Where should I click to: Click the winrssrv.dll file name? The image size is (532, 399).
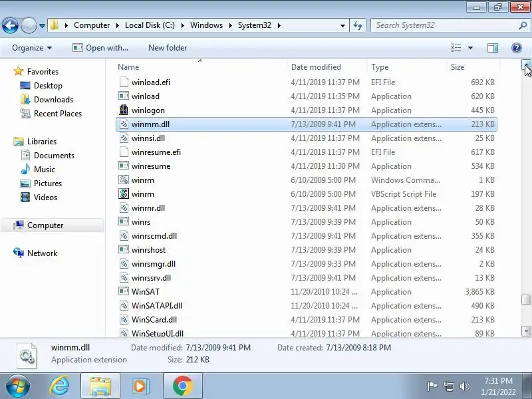point(151,277)
